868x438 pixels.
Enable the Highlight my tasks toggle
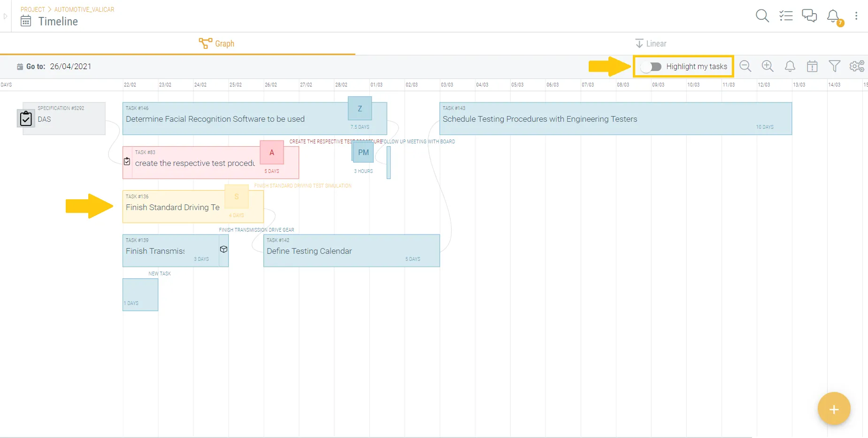pyautogui.click(x=652, y=66)
